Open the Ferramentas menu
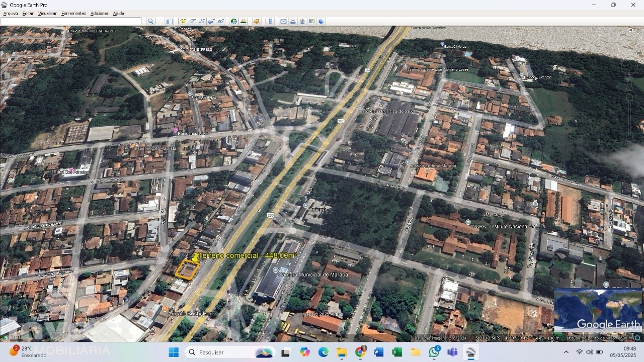 [74, 14]
